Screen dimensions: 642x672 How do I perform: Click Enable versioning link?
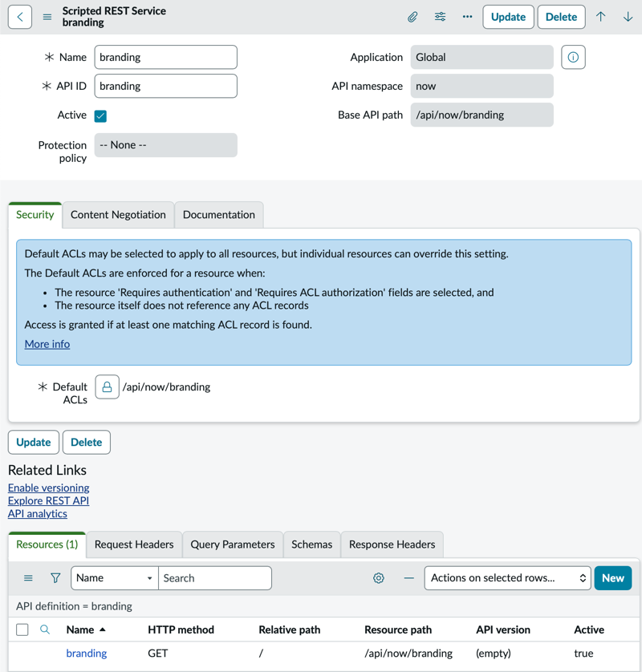[x=48, y=488]
